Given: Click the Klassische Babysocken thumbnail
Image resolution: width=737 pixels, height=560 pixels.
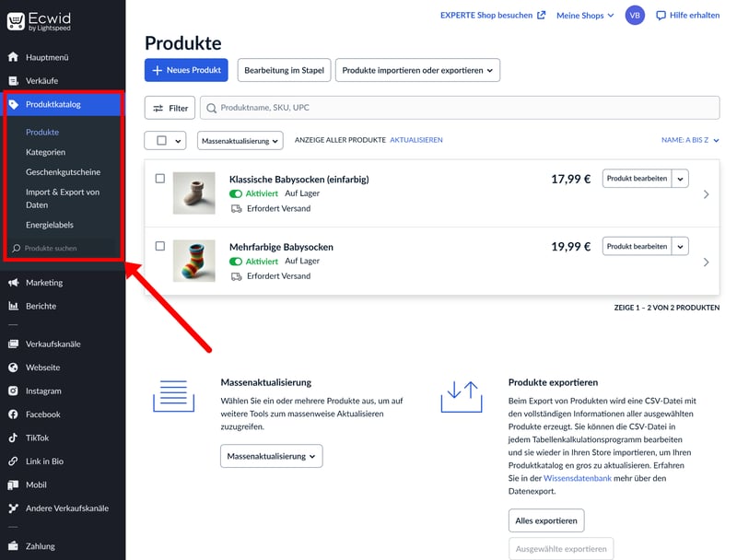Looking at the screenshot, I should point(194,193).
